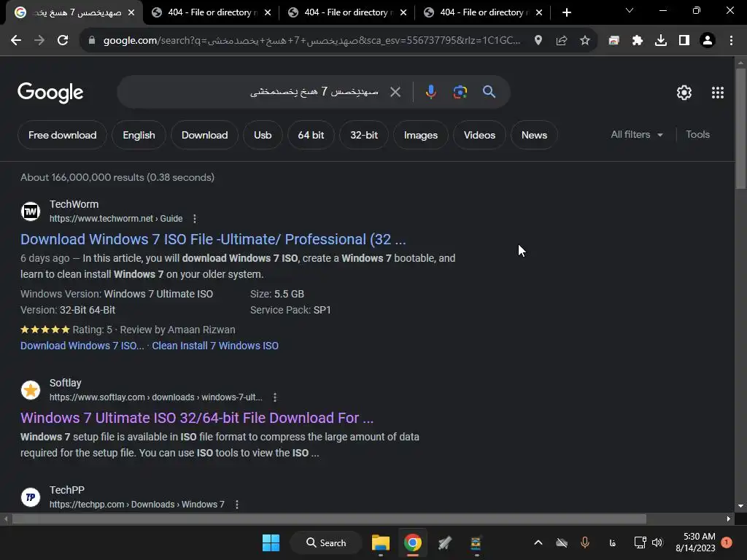The height and width of the screenshot is (560, 747).
Task: Switch to News results
Action: [534, 135]
